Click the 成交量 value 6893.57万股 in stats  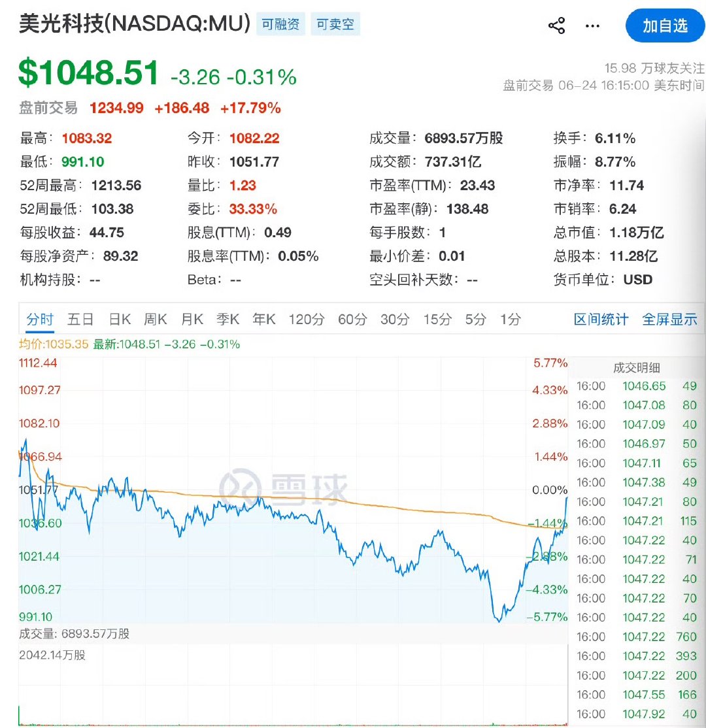[x=463, y=139]
